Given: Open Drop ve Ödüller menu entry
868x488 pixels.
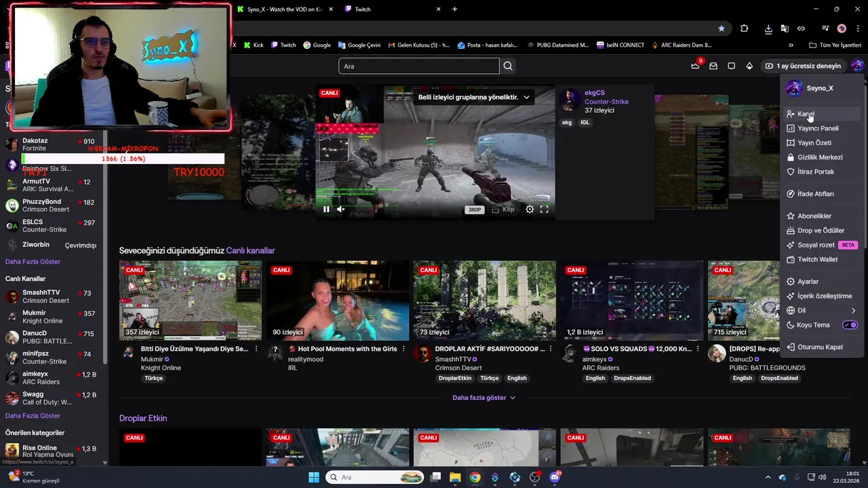Looking at the screenshot, I should click(x=822, y=230).
